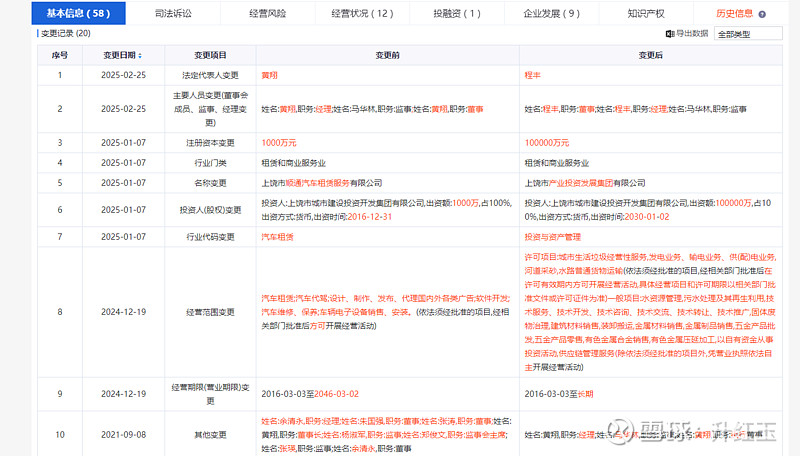Select the 经营范围变更 cell
Viewport: 800px width, 456px height.
210,312
